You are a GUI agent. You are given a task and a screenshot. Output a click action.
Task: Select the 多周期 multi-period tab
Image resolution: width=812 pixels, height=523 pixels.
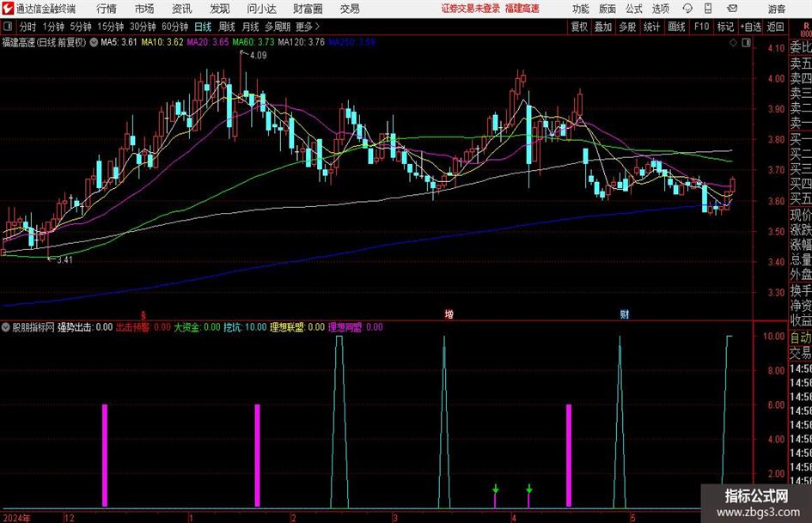click(278, 27)
